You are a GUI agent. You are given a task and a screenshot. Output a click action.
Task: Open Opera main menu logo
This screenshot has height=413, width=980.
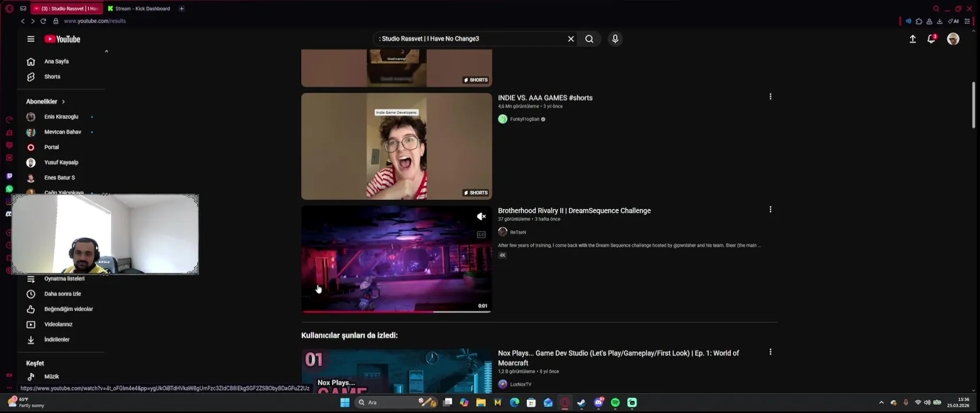coord(9,9)
